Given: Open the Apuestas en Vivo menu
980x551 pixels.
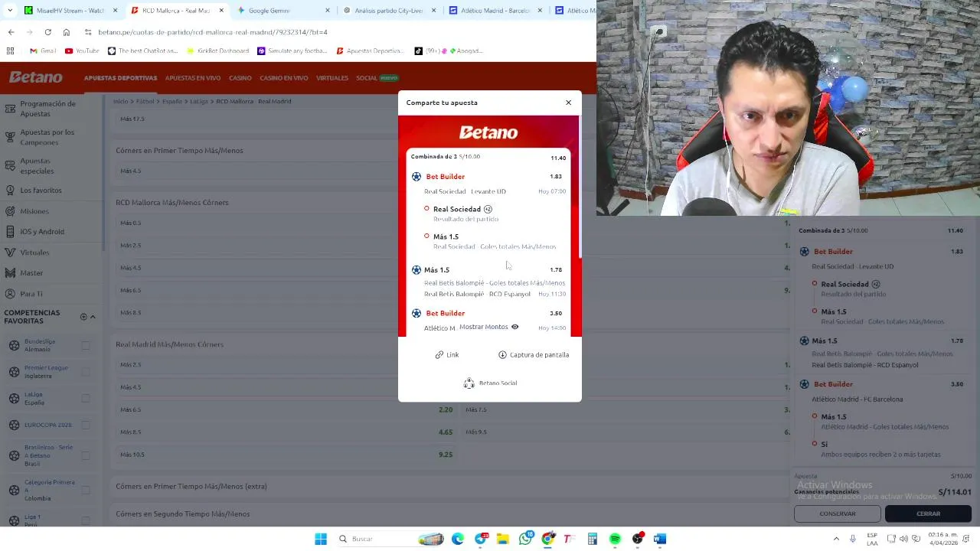Looking at the screenshot, I should (x=193, y=78).
